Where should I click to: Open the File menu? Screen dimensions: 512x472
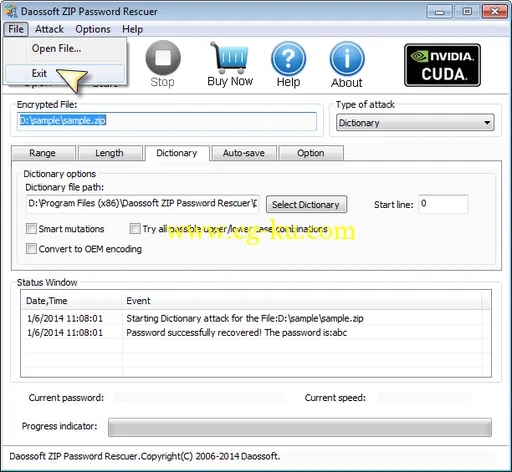[16, 29]
